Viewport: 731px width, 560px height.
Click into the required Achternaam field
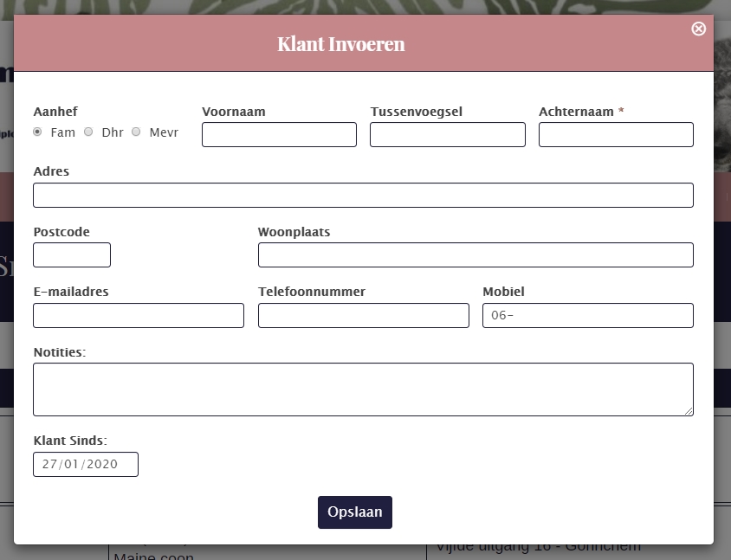616,135
